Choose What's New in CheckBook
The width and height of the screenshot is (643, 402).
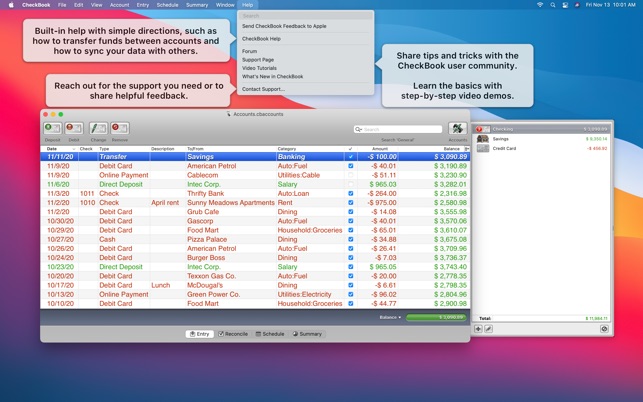click(x=272, y=77)
